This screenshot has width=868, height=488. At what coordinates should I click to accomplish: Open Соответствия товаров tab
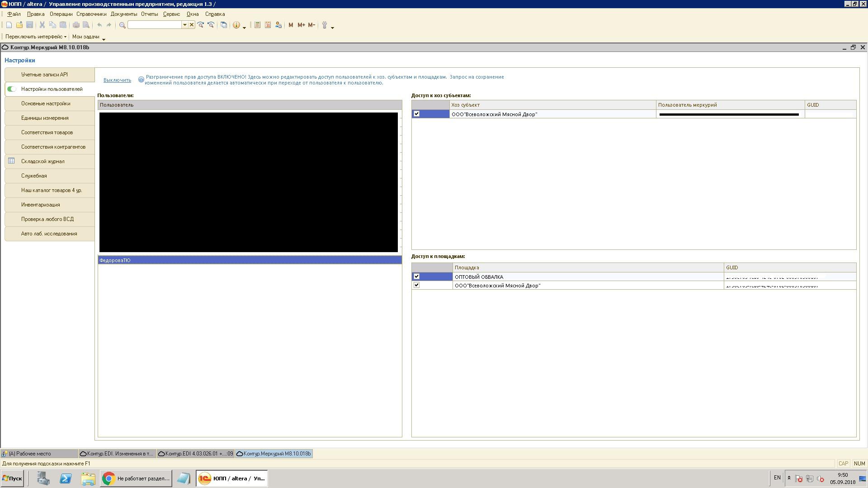(x=50, y=132)
